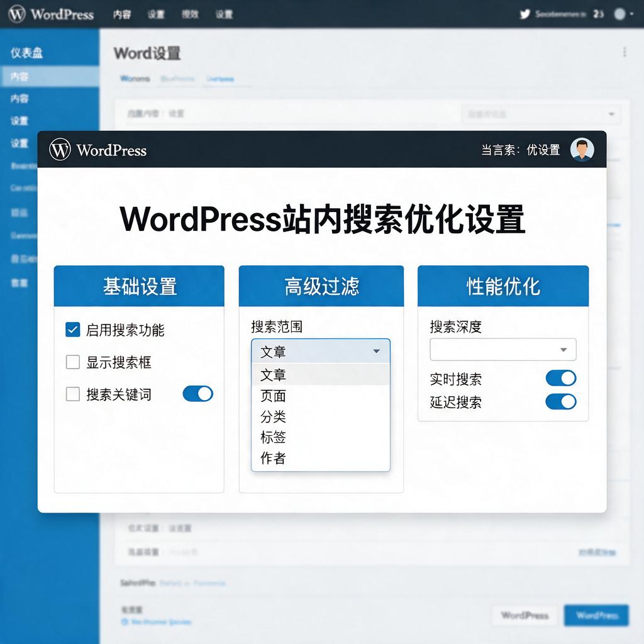The image size is (644, 644).
Task: Click the 搜索深度 label
Action: tap(455, 327)
